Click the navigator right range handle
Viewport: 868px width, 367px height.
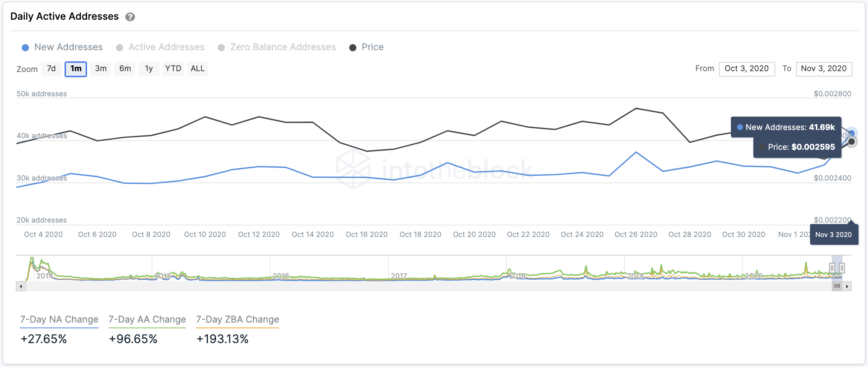pyautogui.click(x=842, y=268)
